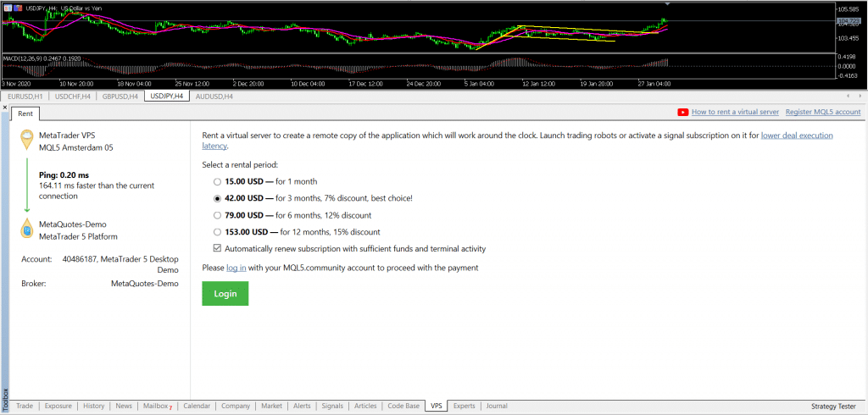Open the Experts tab

[464, 407]
